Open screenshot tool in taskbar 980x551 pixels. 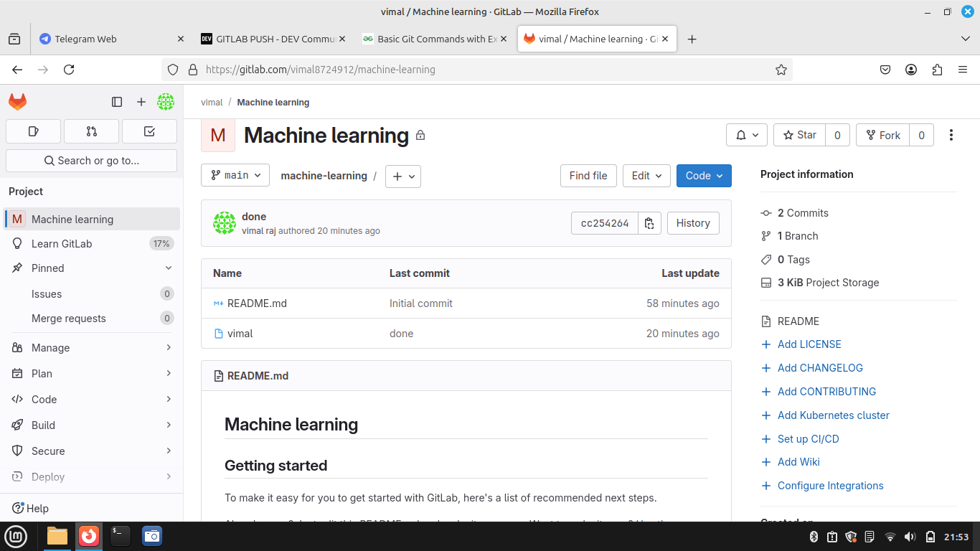[151, 536]
